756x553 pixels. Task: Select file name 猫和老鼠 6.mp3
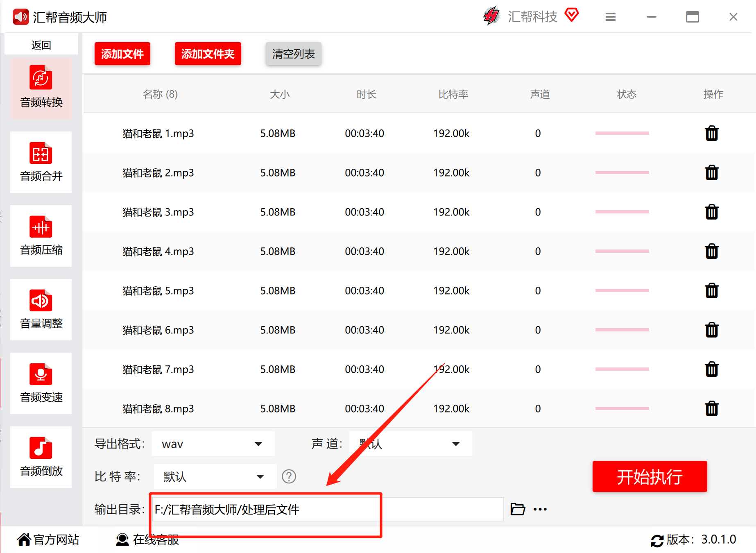(x=158, y=330)
